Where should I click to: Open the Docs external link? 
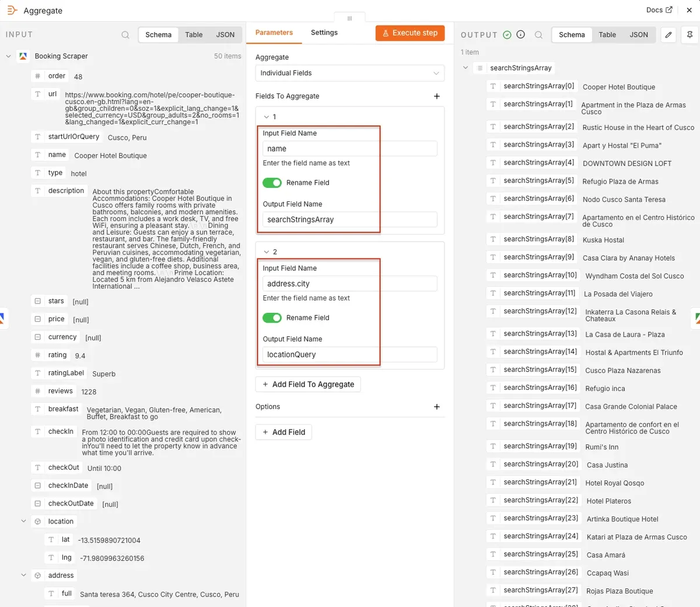coord(659,10)
